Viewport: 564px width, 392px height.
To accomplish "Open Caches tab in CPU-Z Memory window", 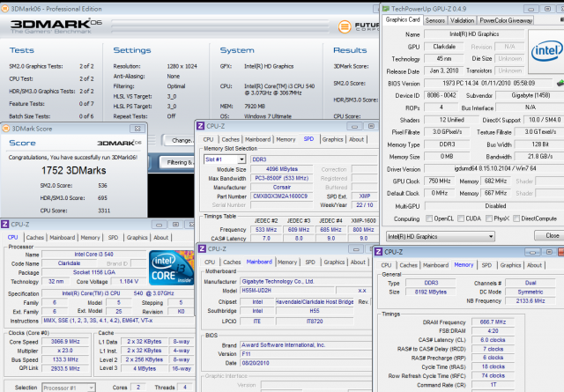I will (408, 265).
